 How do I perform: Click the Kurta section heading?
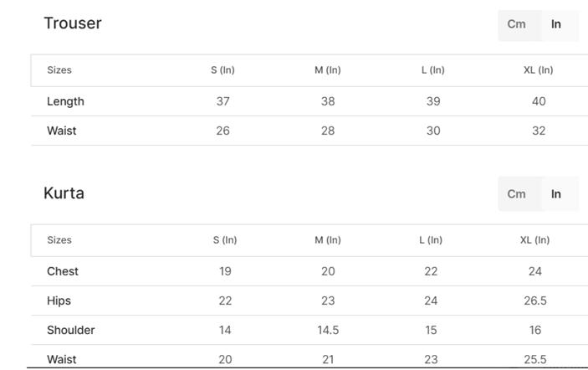point(64,193)
